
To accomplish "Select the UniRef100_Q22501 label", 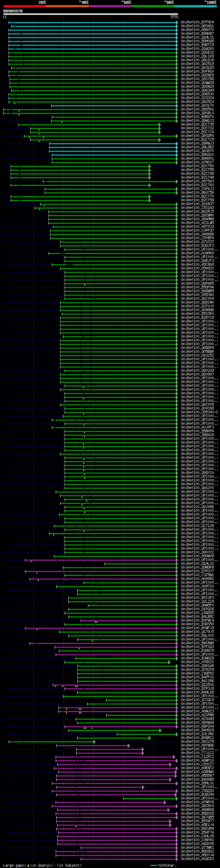I will point(197,685).
